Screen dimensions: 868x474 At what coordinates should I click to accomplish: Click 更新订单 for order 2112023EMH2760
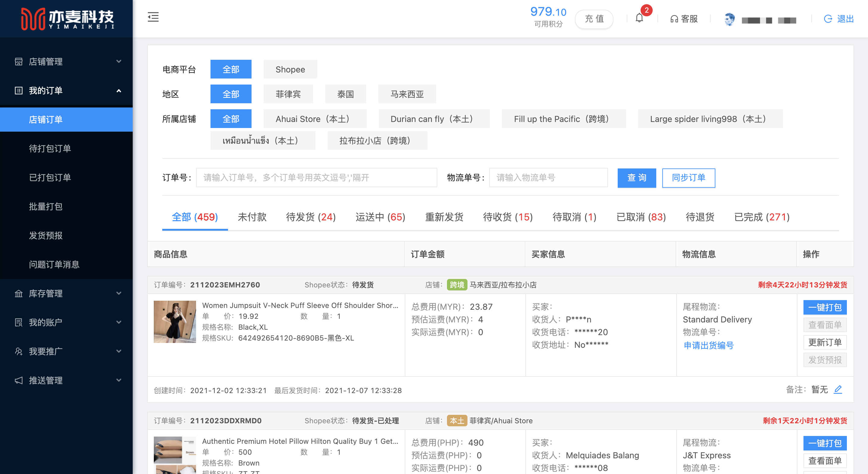tap(825, 342)
